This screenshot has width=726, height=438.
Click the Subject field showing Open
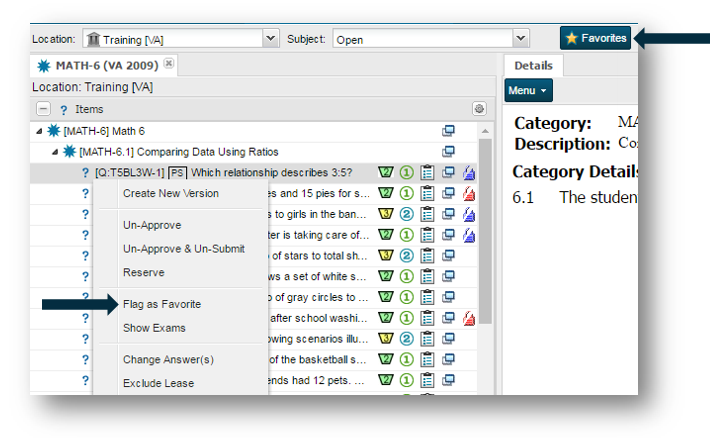423,39
